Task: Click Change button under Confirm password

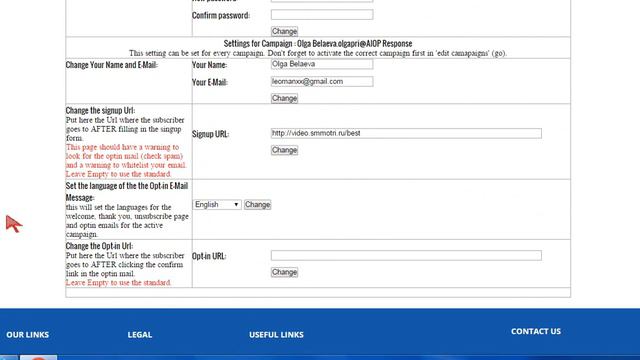Action: (x=284, y=31)
